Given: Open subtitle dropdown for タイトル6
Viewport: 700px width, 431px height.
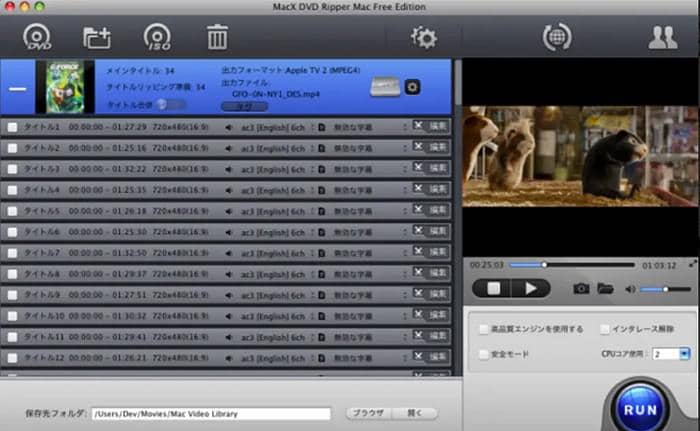Looking at the screenshot, I should pos(404,233).
